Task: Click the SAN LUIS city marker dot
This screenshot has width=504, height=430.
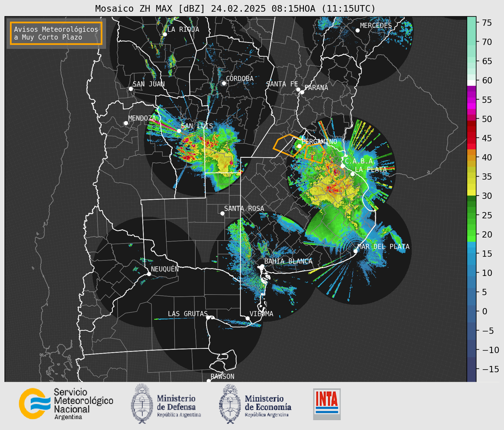Action: click(x=179, y=131)
